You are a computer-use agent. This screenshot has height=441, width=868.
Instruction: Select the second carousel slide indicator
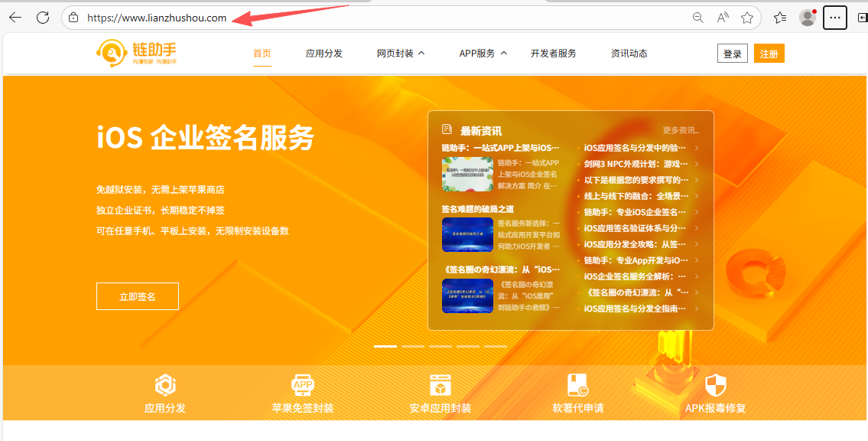pyautogui.click(x=413, y=346)
